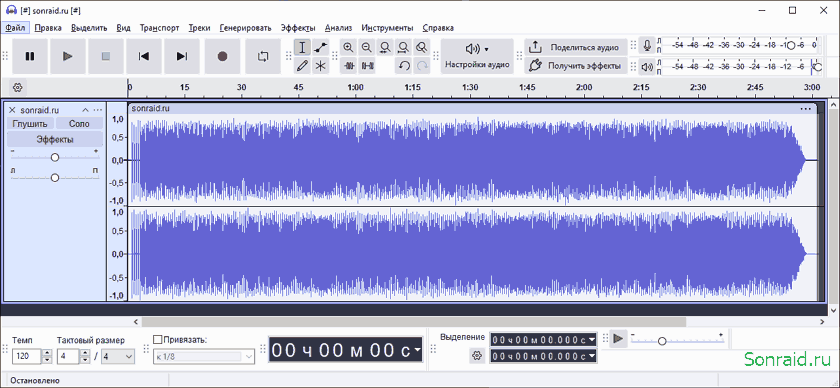
Task: Open the Вид menu
Action: (123, 28)
